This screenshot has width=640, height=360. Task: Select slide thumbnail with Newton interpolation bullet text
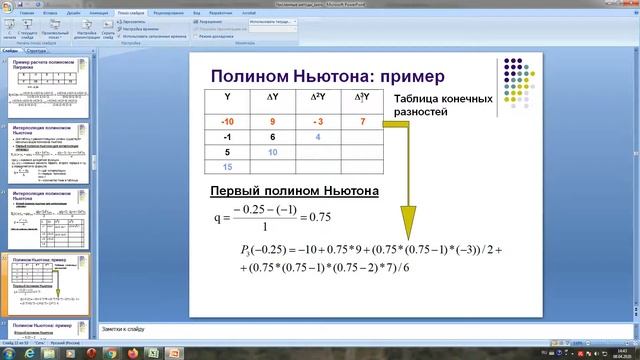pyautogui.click(x=48, y=153)
